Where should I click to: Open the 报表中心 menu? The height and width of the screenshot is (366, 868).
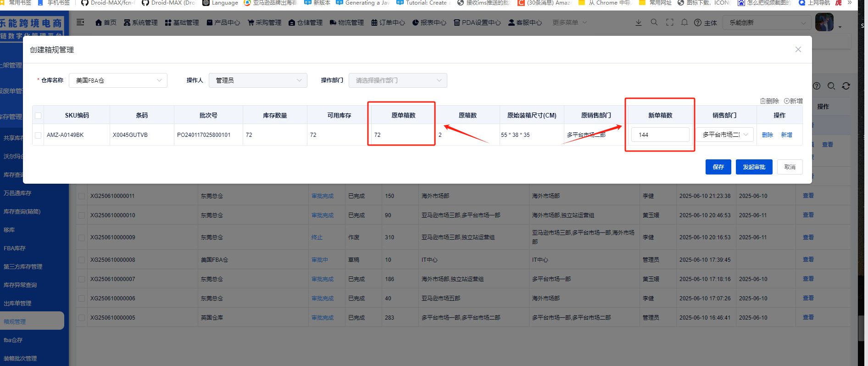pos(429,23)
